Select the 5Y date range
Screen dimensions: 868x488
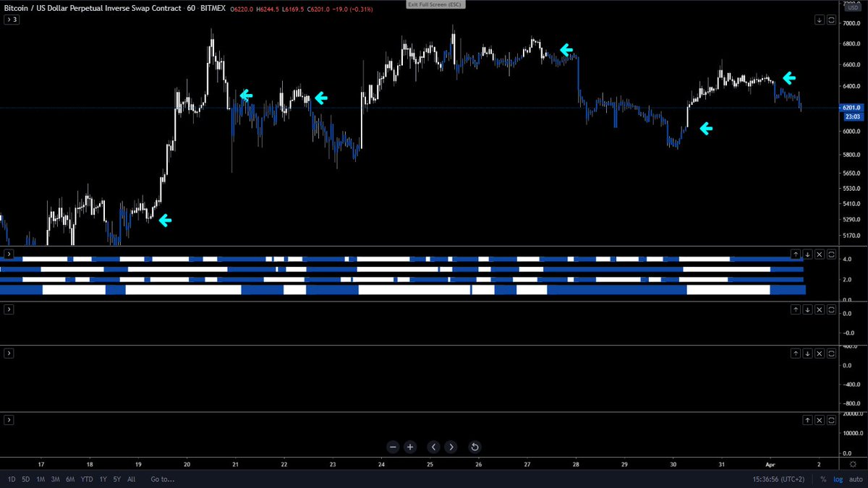[117, 479]
